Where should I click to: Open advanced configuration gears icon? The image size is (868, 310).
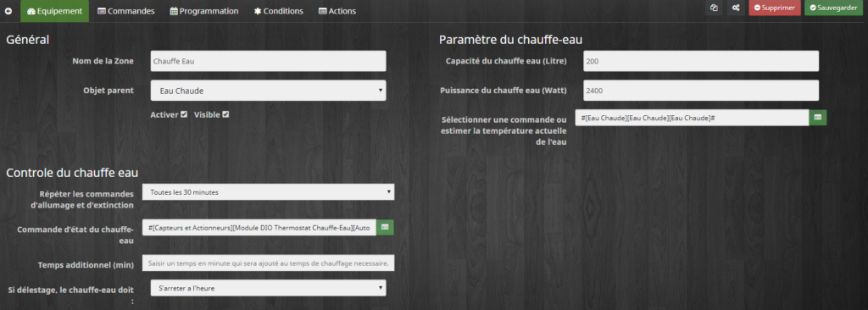tap(735, 8)
